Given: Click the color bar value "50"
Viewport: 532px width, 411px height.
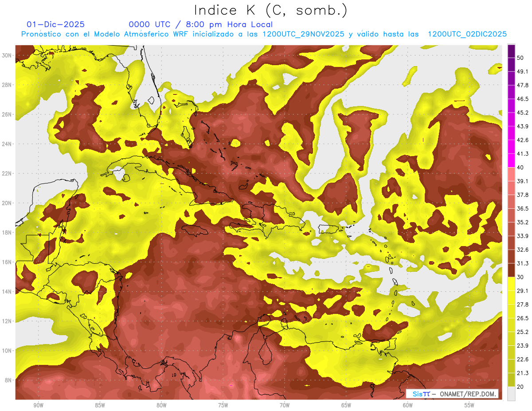Looking at the screenshot, I should point(520,58).
